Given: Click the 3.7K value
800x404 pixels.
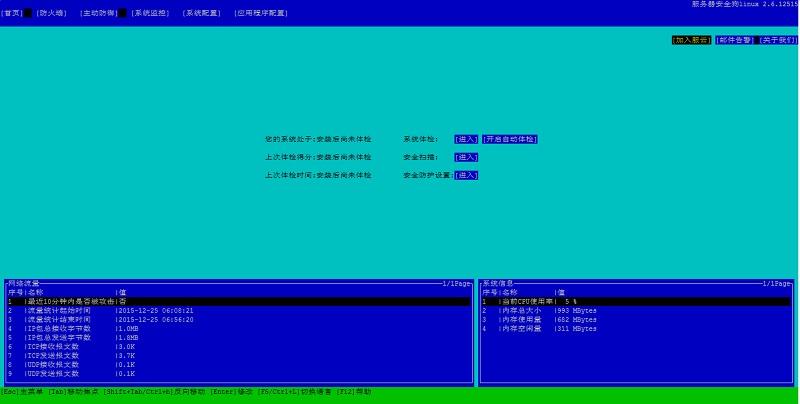Looking at the screenshot, I should [127, 356].
